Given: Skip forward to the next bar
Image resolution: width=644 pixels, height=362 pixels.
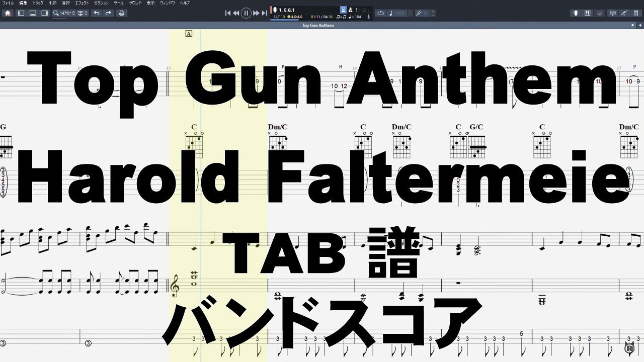Looking at the screenshot, I should 256,13.
